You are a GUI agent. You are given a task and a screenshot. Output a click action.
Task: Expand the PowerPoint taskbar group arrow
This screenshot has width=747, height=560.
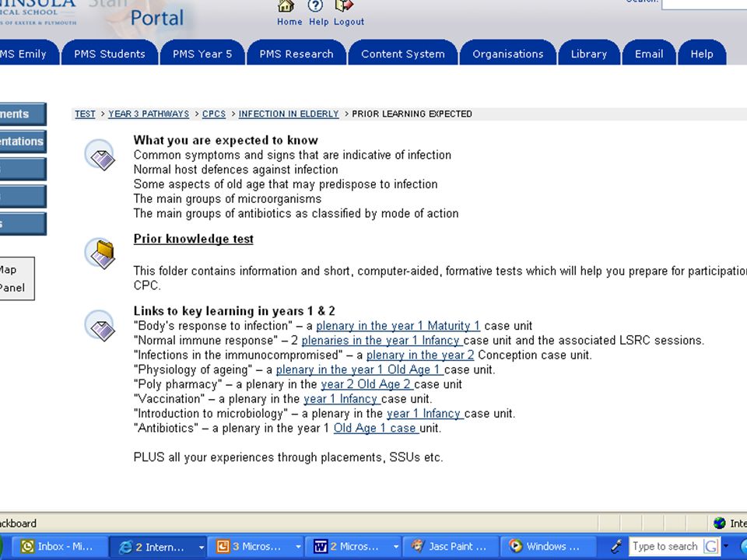(298, 547)
